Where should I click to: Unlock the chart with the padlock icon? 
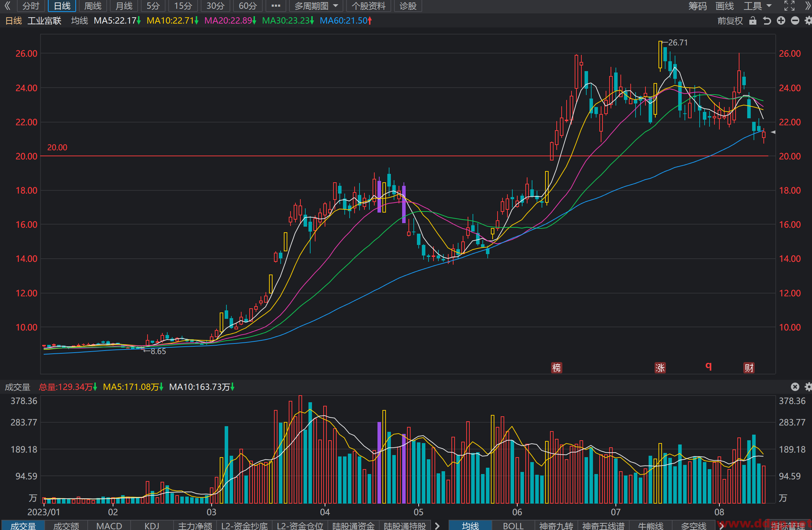coord(753,21)
